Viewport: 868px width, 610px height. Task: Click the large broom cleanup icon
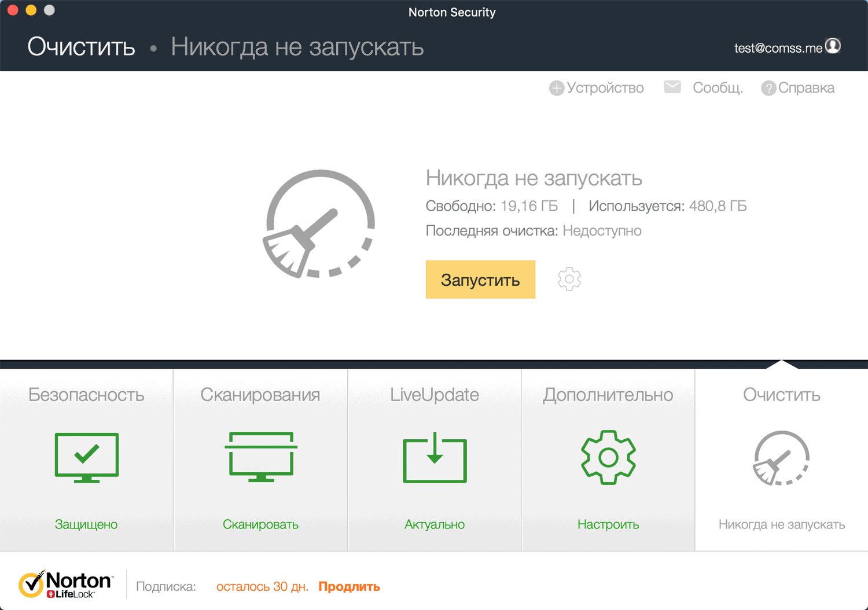click(x=319, y=223)
